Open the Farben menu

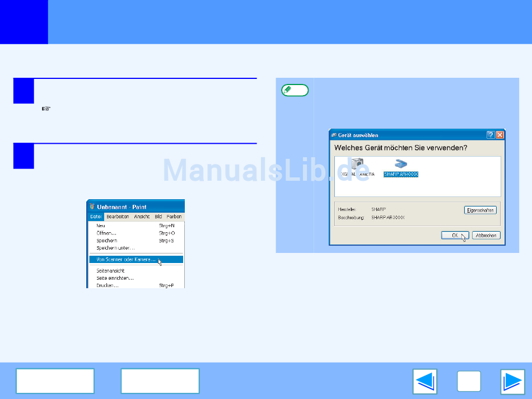(174, 217)
